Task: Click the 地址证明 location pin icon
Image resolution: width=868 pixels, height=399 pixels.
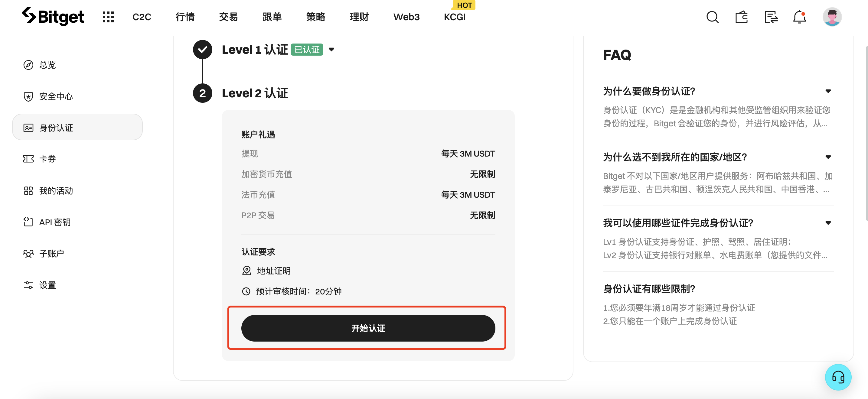Action: click(247, 271)
